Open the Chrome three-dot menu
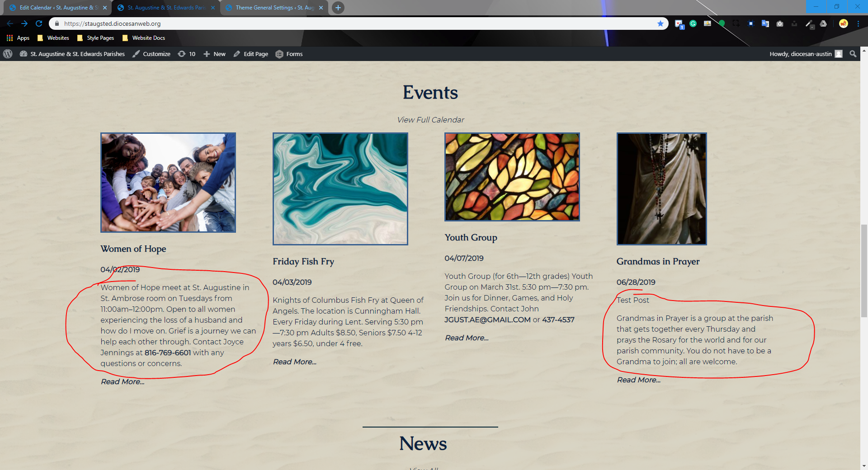This screenshot has height=470, width=868. click(x=858, y=23)
